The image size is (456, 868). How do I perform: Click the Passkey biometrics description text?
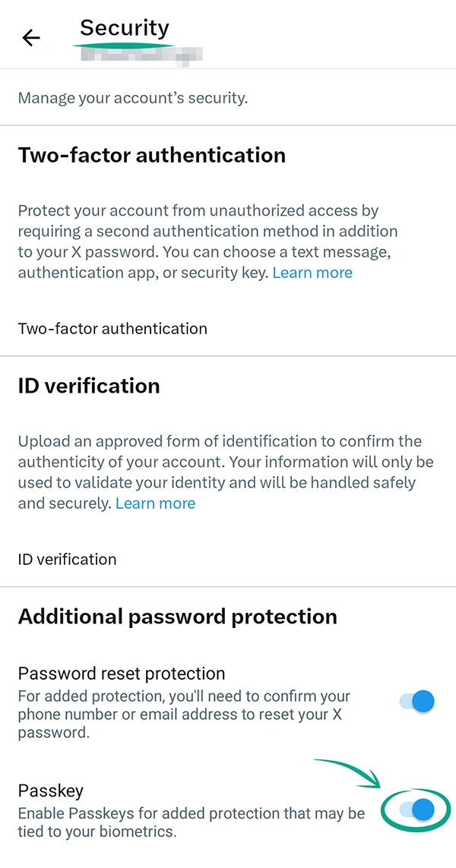click(190, 822)
